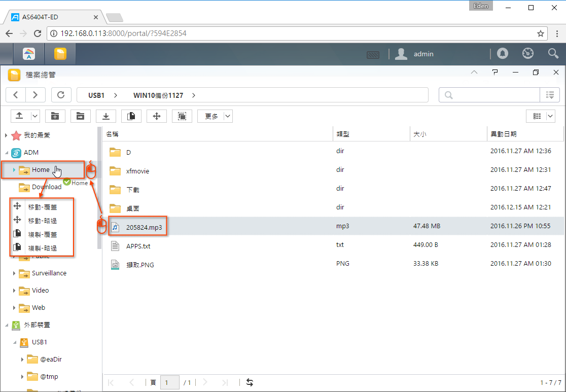This screenshot has height=392, width=566.
Task: Click the keyboard icon next to admin
Action: pyautogui.click(x=373, y=54)
